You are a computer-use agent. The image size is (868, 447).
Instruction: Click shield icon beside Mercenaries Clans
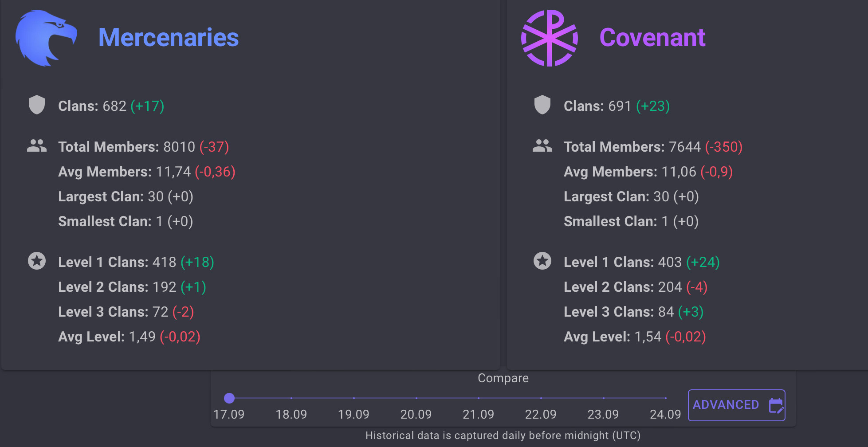click(x=37, y=105)
